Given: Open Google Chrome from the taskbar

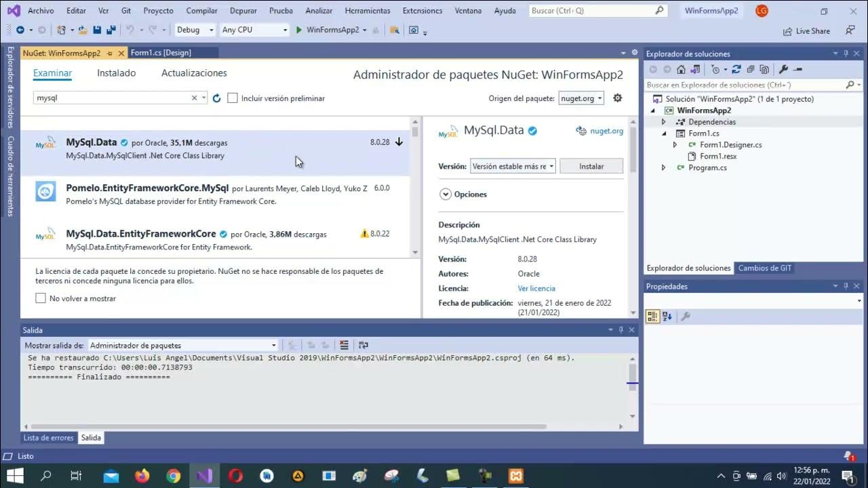Looking at the screenshot, I should pos(174,476).
